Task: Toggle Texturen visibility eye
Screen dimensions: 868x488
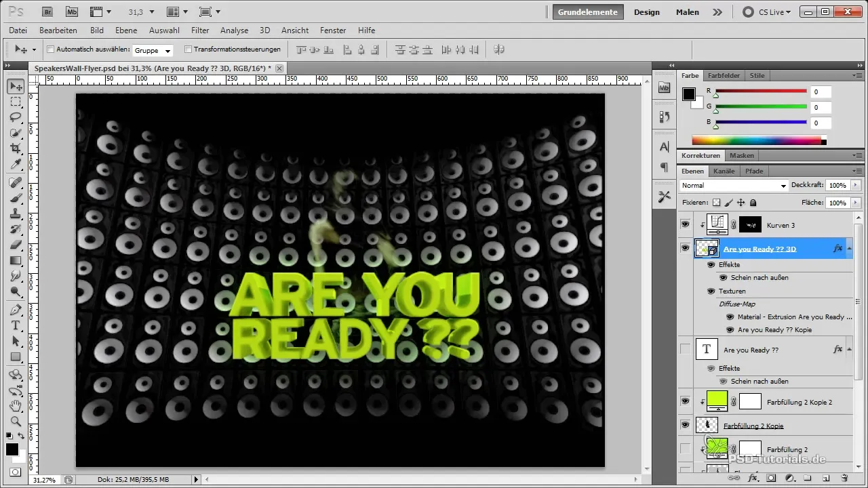Action: [711, 291]
